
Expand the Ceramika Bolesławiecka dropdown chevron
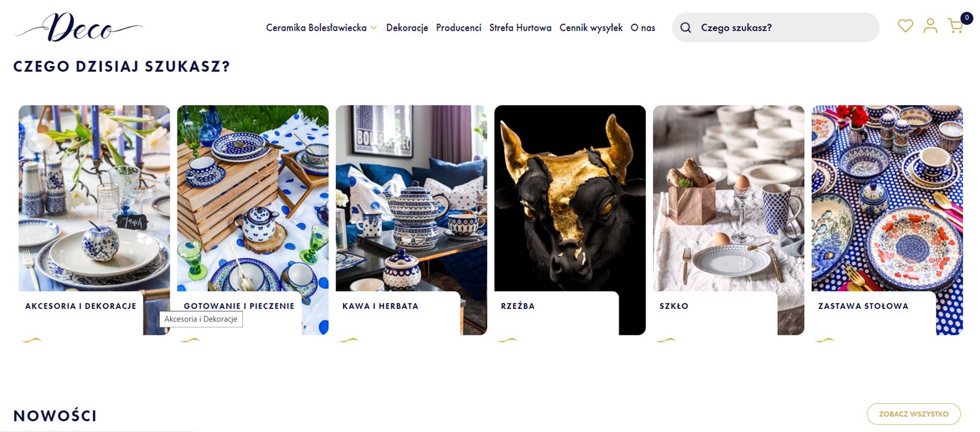pyautogui.click(x=373, y=28)
